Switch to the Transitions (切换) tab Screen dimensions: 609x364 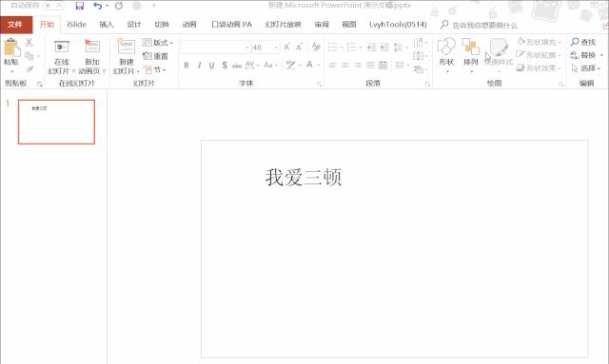[x=162, y=25]
